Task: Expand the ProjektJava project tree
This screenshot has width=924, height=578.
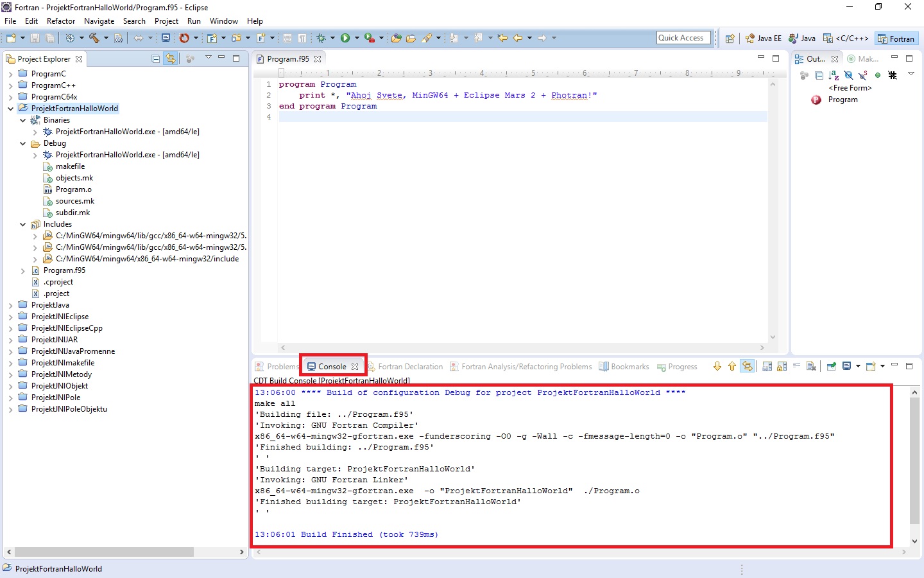Action: point(10,304)
